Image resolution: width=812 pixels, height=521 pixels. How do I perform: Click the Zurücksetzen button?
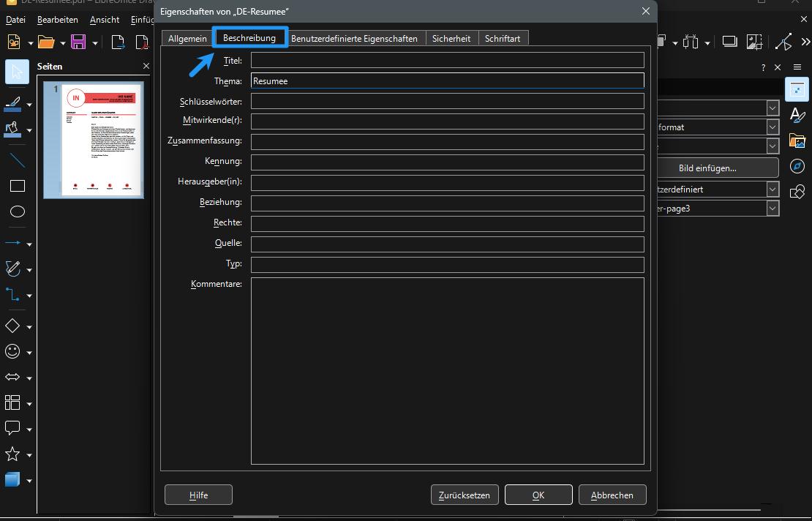click(x=465, y=495)
